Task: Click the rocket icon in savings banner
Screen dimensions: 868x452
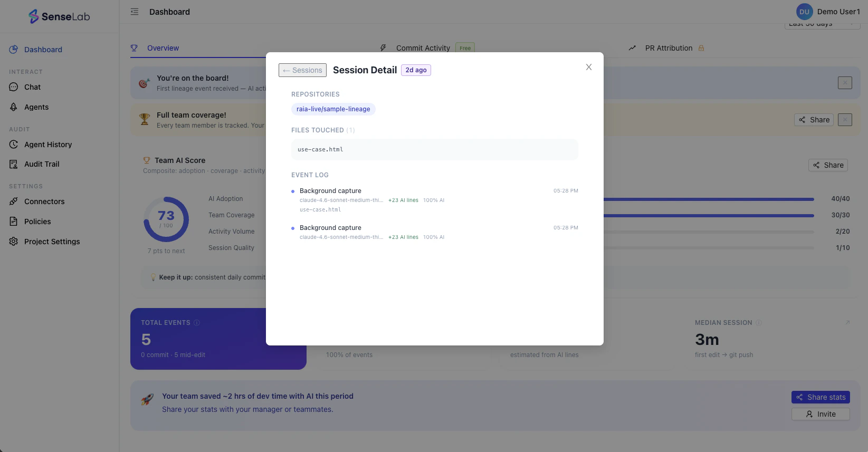Action: 147,399
